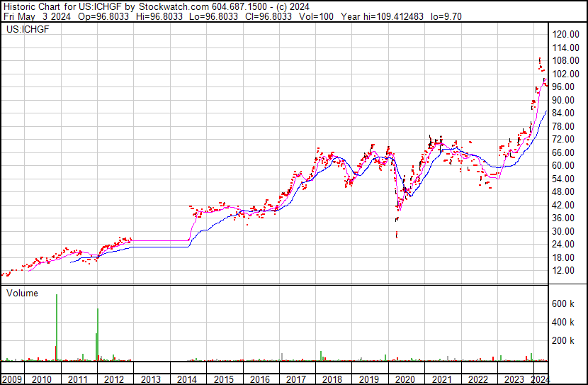This screenshot has height=385, width=588.
Task: Click the Vol=100 value in header line
Action: 317,15
